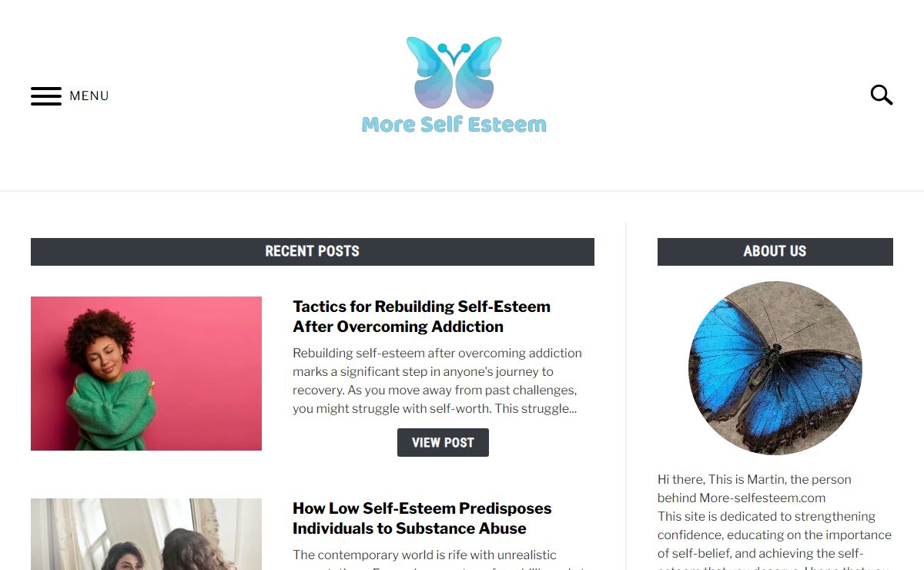Viewport: 924px width, 570px height.
Task: Open the 'Tactics for Rebuilding Self-Esteem' article title
Action: [421, 317]
